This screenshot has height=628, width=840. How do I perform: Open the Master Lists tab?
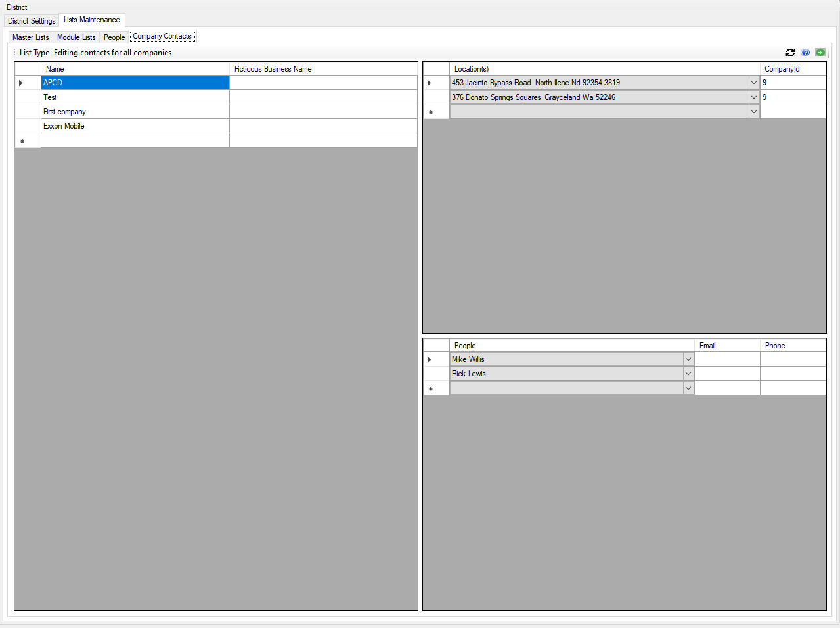(30, 37)
